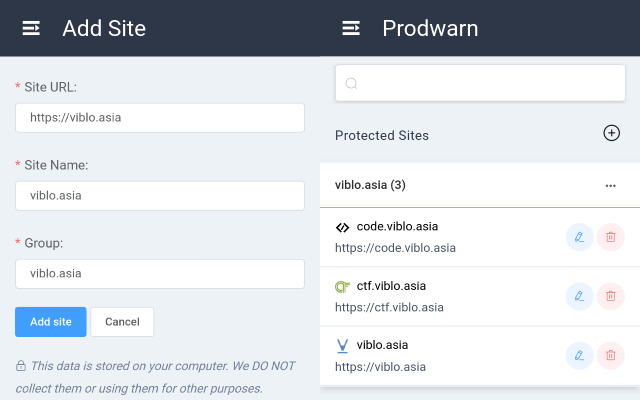This screenshot has height=400, width=640.
Task: Delete the ctf.viblo.asia site entry
Action: click(x=610, y=296)
